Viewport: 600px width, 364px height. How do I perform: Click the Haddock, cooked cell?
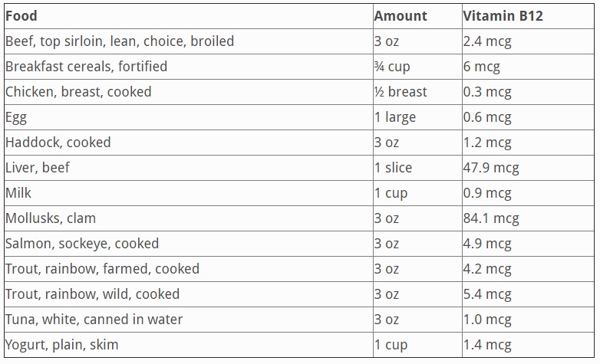click(x=58, y=143)
